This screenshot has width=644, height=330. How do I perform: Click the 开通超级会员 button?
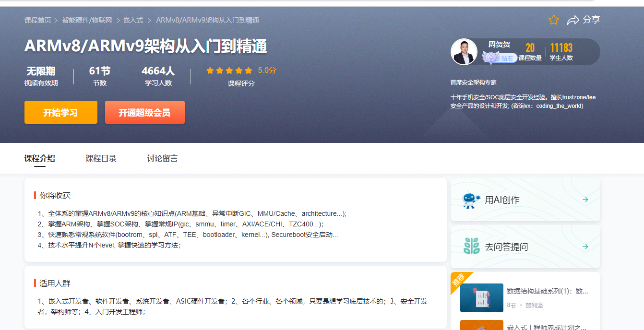[144, 112]
